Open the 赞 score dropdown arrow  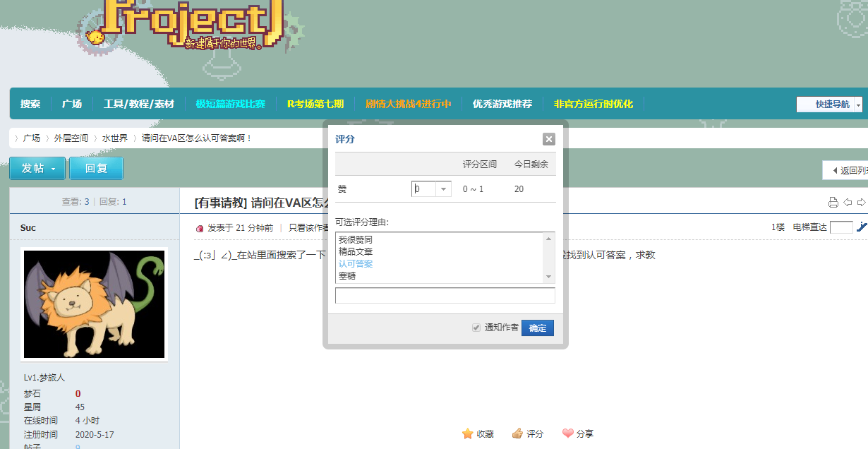pyautogui.click(x=443, y=188)
